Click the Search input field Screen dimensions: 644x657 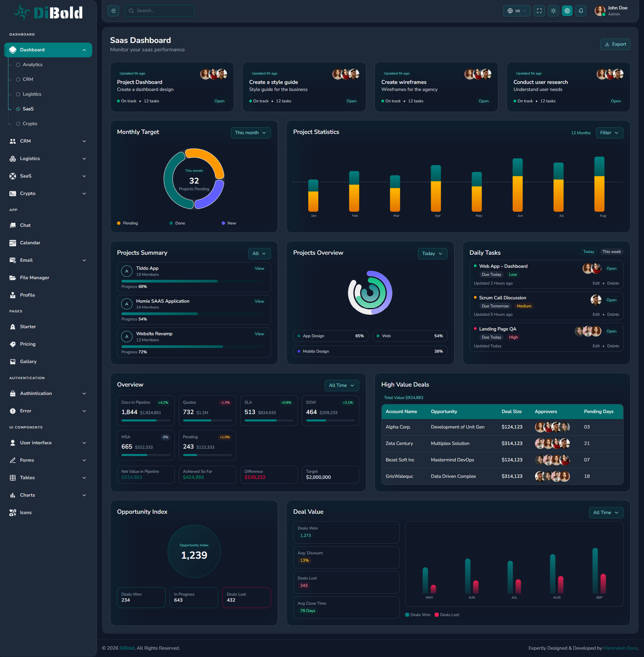159,11
